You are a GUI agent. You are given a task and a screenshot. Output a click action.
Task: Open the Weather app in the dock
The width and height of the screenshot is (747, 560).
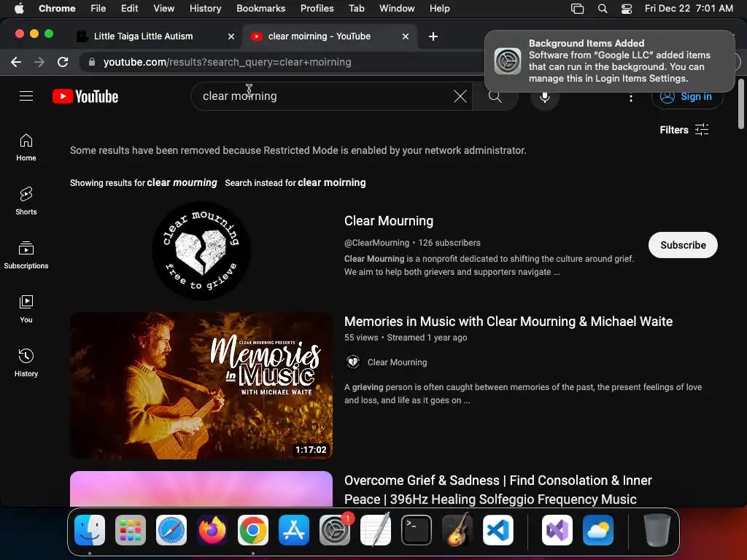coord(598,530)
